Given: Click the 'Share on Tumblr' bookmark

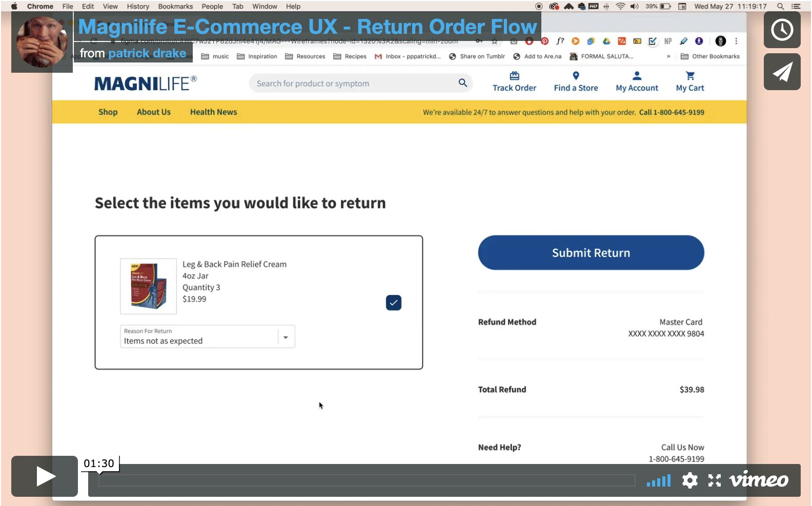Looking at the screenshot, I should click(477, 56).
